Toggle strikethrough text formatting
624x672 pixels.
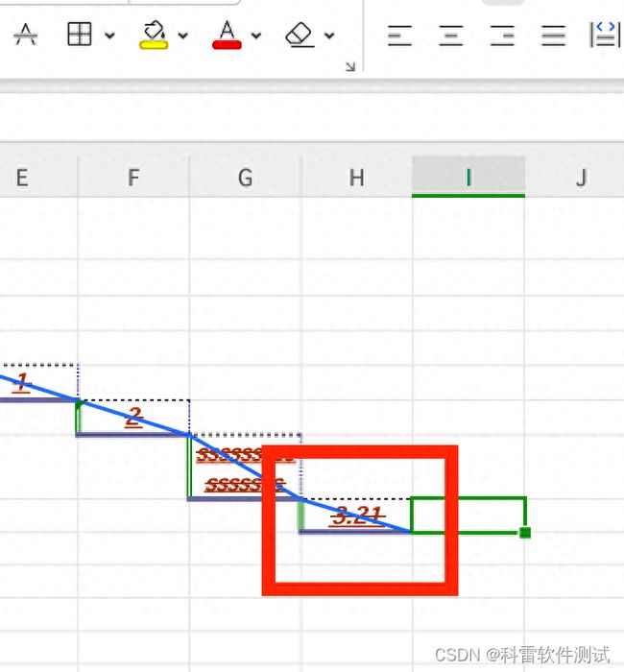click(26, 35)
